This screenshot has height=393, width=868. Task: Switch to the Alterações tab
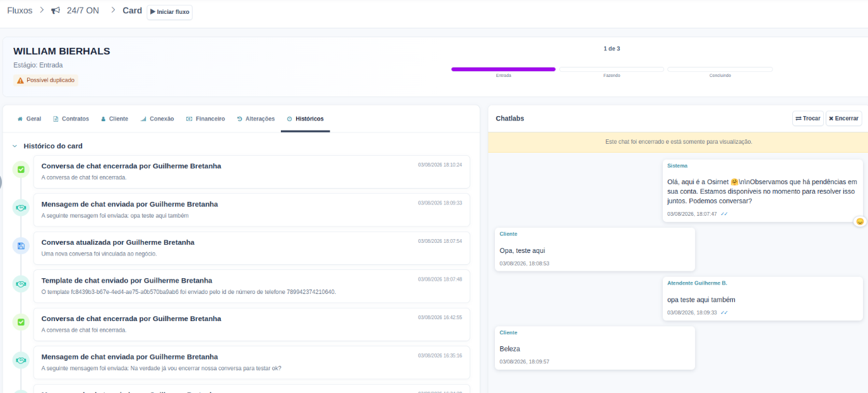pos(256,119)
